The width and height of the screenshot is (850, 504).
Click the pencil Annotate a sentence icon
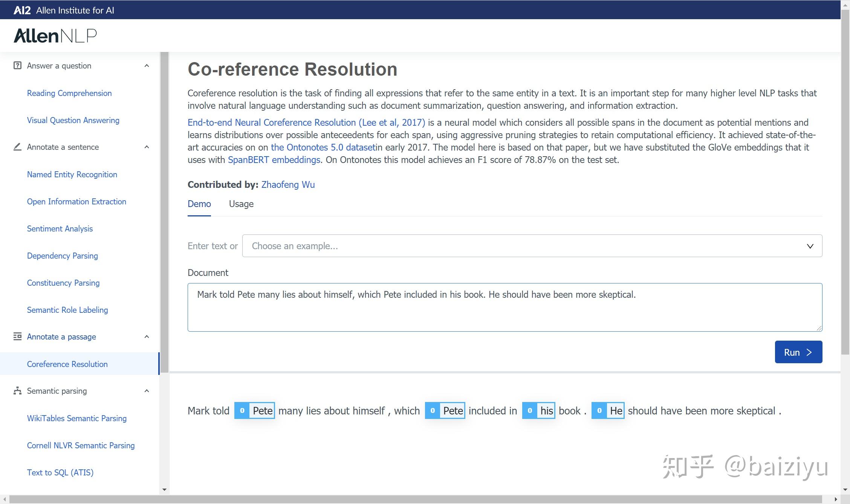tap(17, 147)
